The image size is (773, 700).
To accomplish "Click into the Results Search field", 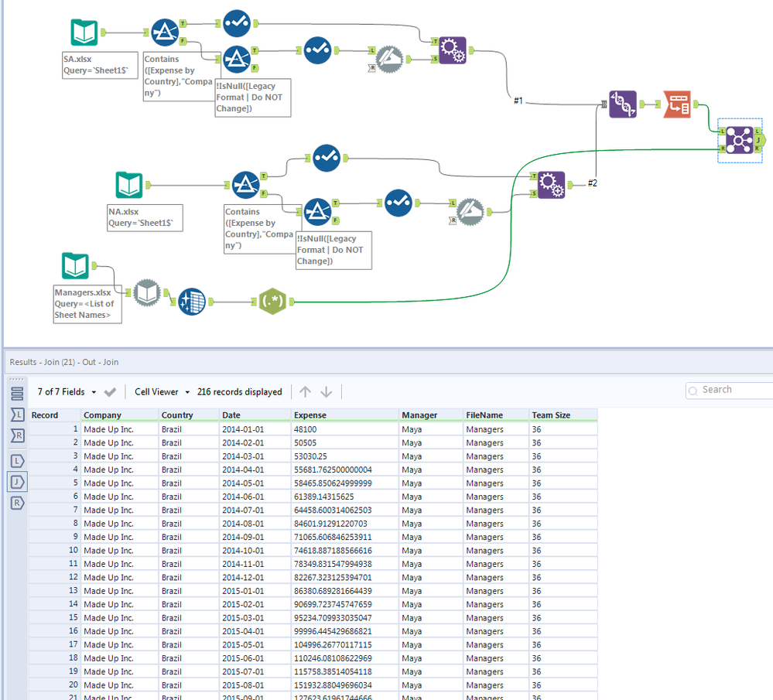I will coord(731,390).
